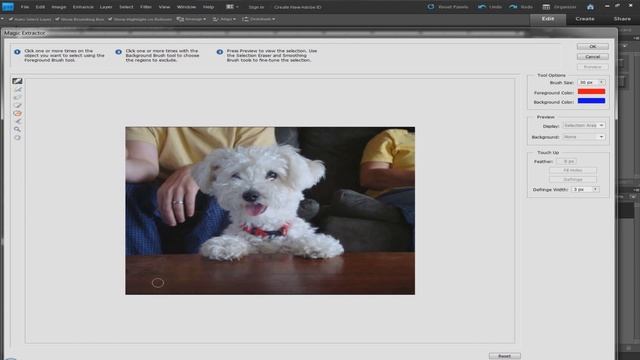Click Create New Adobe ID link

298,7
